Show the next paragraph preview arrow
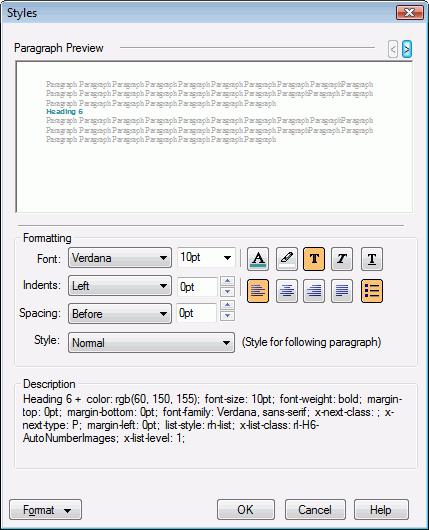 point(407,50)
